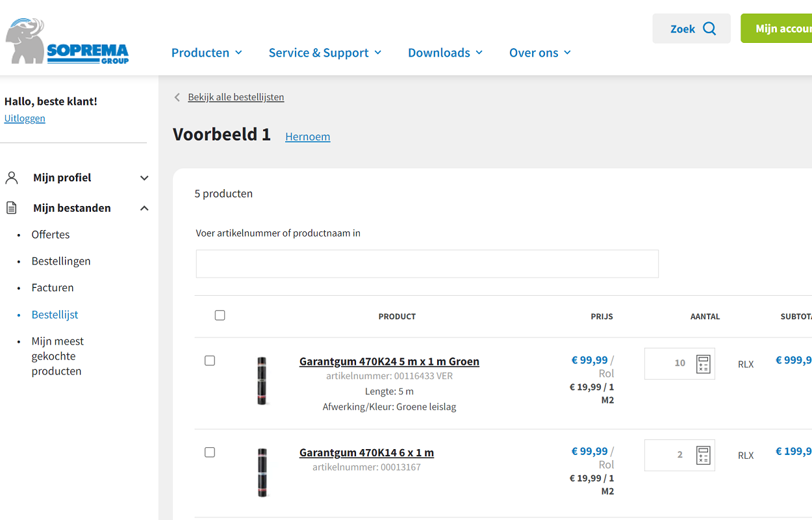Go to Offertes in sidebar
Viewport: 812px width, 520px height.
51,235
